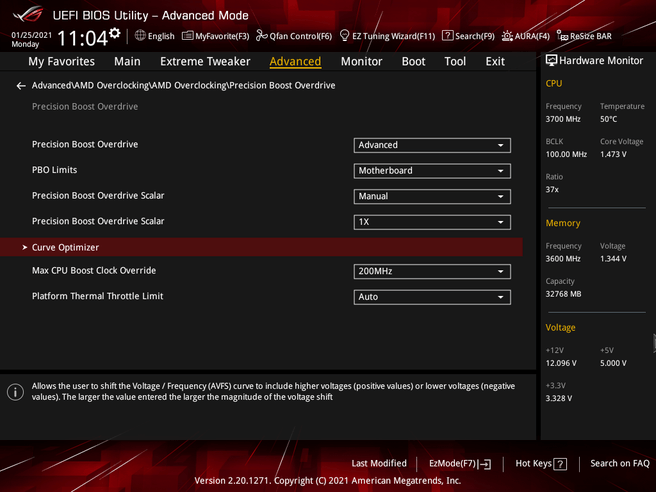
Task: Switch to the My Favorites tab
Action: point(62,62)
